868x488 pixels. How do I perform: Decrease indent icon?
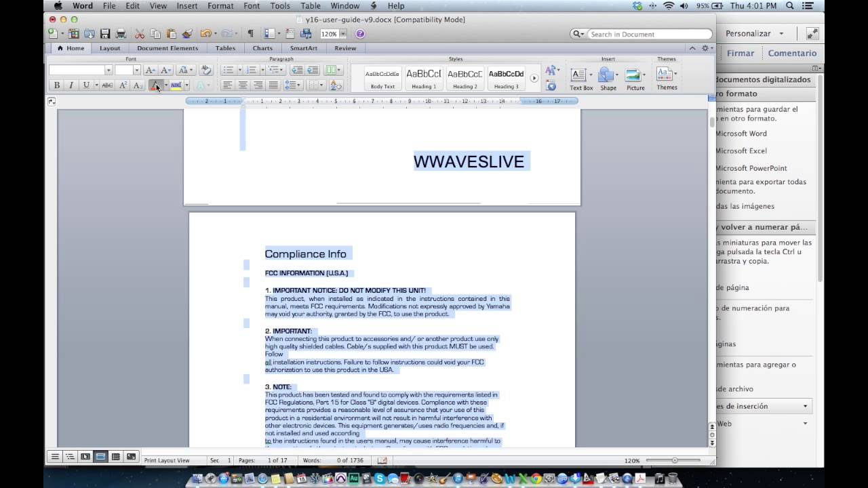(296, 70)
